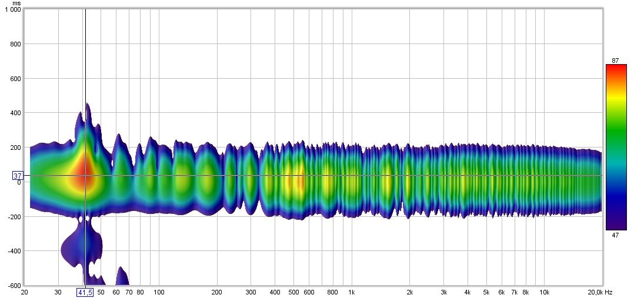The image size is (644, 298).
Task: Click the 47 minimum value below colour scale
Action: pyautogui.click(x=615, y=235)
